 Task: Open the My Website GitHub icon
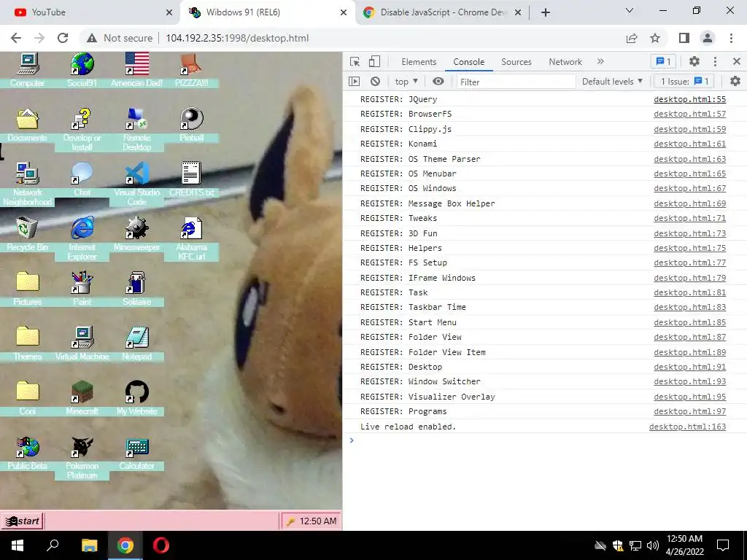tap(136, 392)
